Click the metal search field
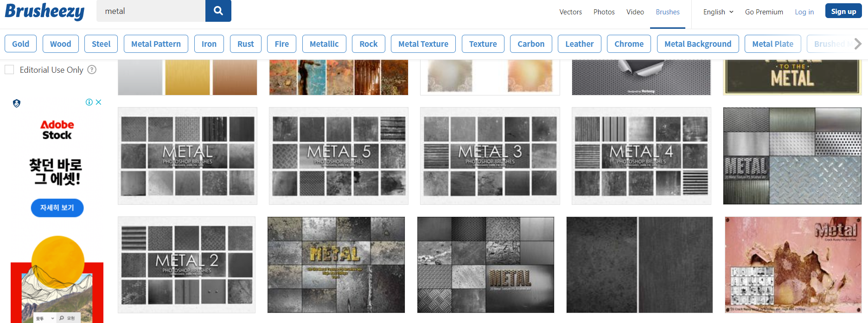Viewport: 868px width, 323px height. 151,11
